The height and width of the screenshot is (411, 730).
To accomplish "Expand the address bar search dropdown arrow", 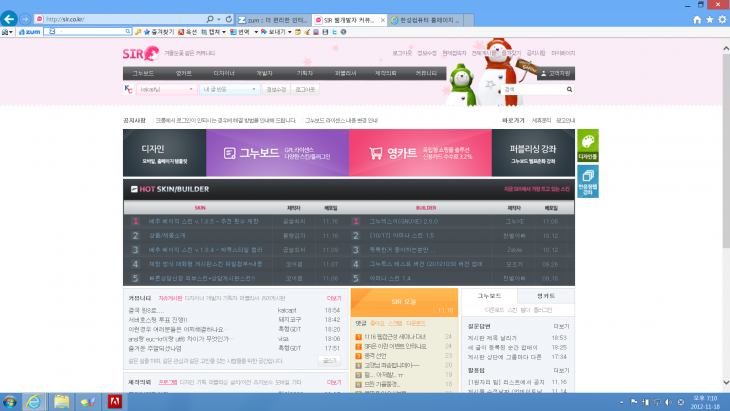I will pos(218,19).
